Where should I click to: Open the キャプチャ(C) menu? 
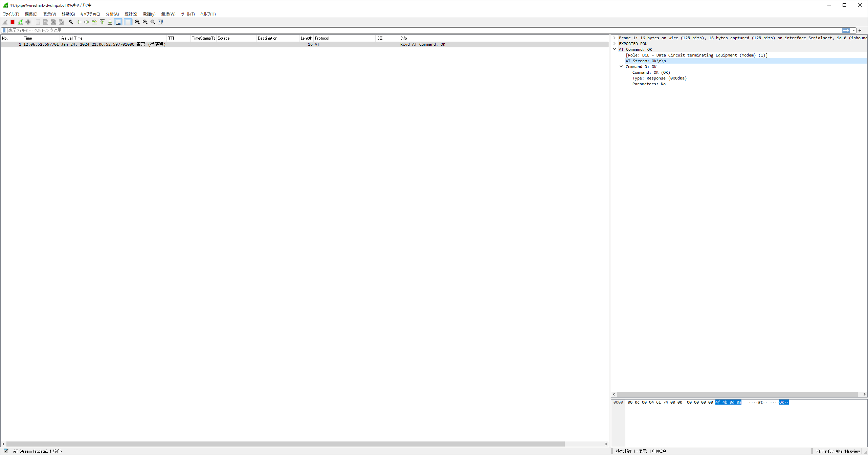coord(90,14)
